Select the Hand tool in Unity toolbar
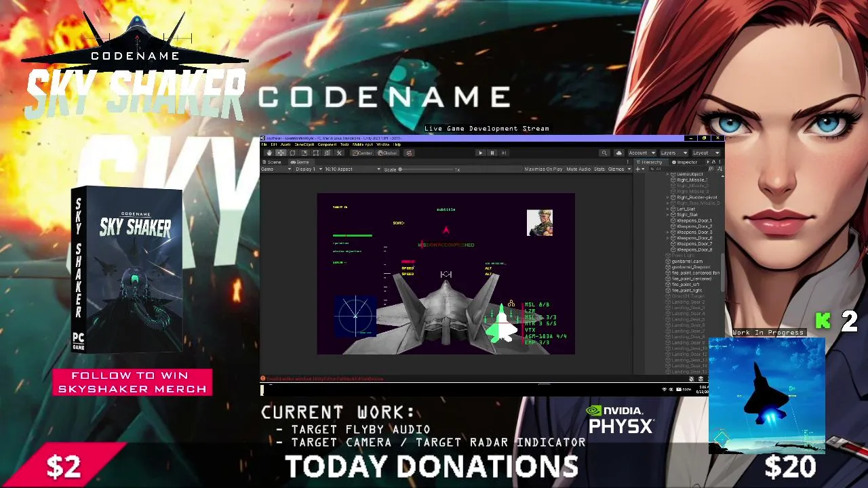This screenshot has height=488, width=868. click(x=269, y=152)
